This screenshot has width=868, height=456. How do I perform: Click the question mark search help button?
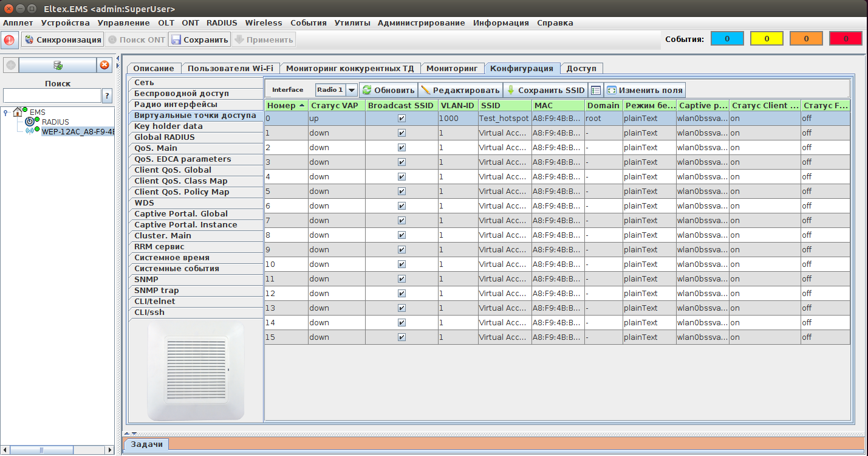pos(108,95)
